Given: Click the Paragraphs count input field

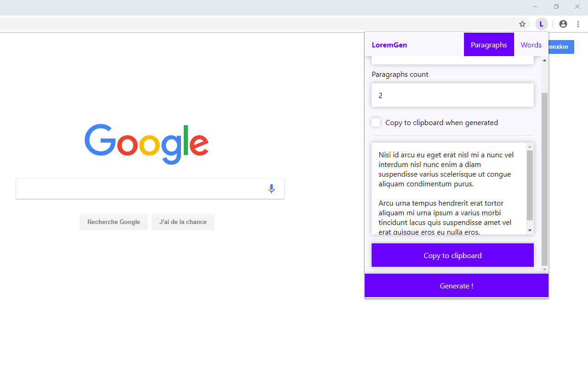Looking at the screenshot, I should coord(452,95).
